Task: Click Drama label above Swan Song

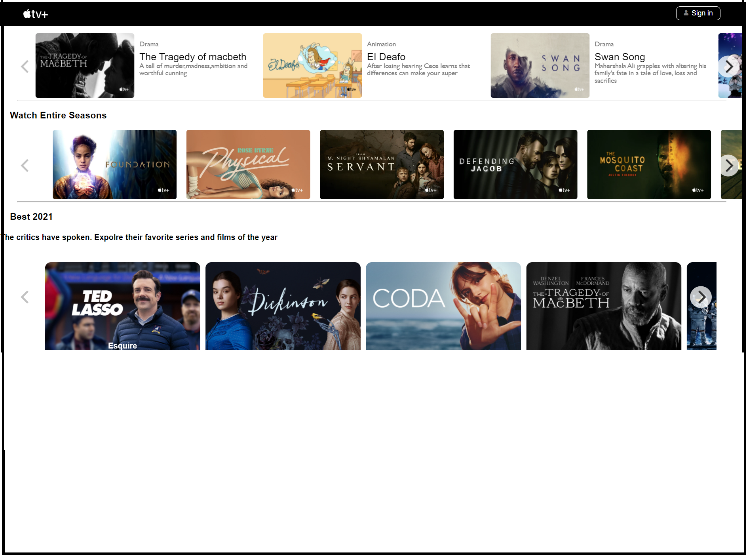Action: tap(604, 44)
